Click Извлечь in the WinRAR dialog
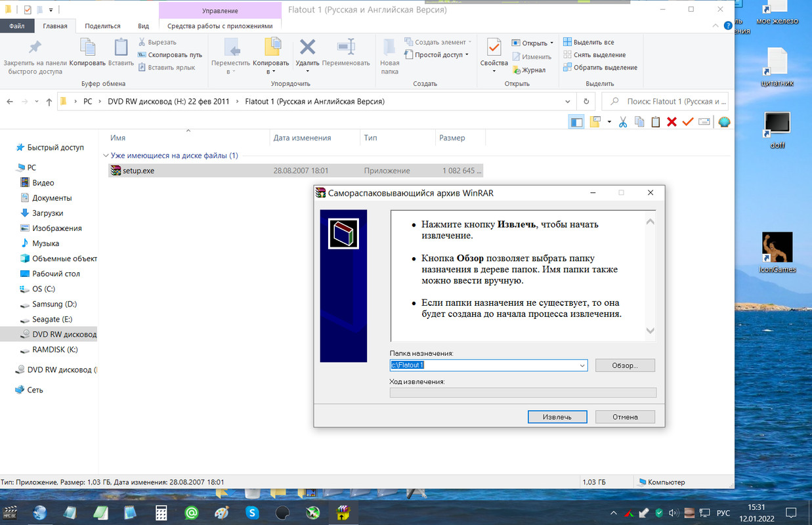812x525 pixels. pyautogui.click(x=557, y=417)
